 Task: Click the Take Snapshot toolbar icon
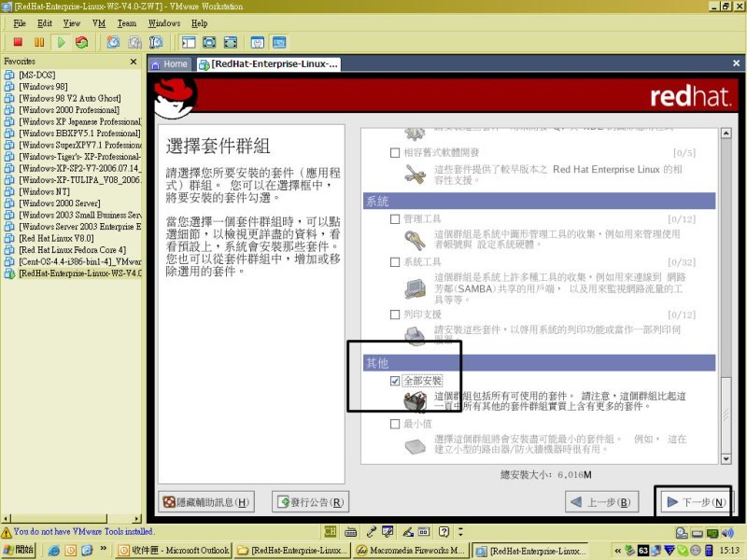tap(113, 42)
